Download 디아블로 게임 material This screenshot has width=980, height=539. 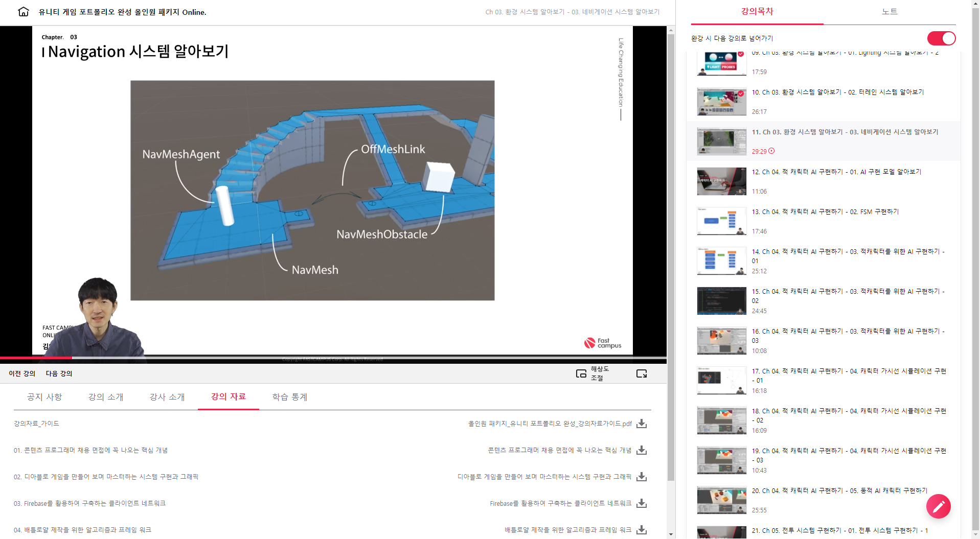pos(642,477)
